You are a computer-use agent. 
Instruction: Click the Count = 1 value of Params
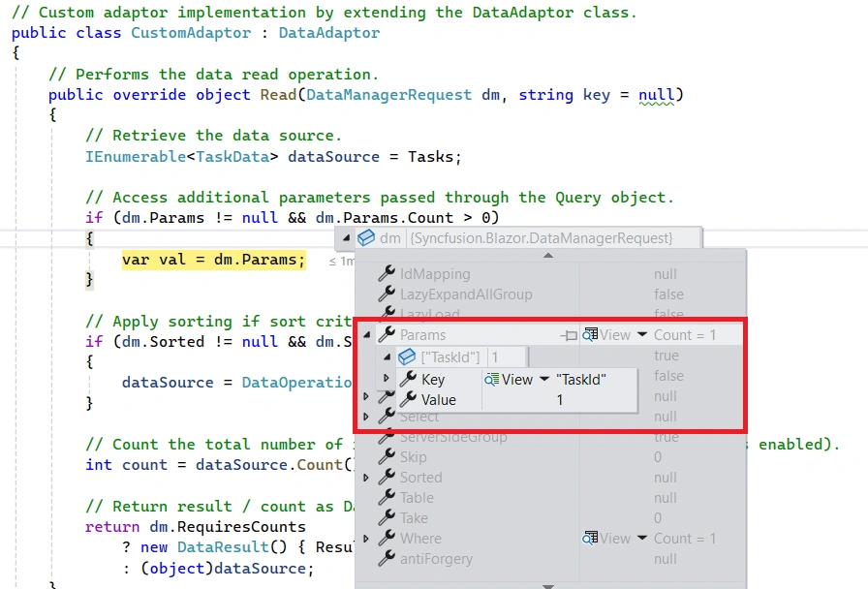pos(685,335)
